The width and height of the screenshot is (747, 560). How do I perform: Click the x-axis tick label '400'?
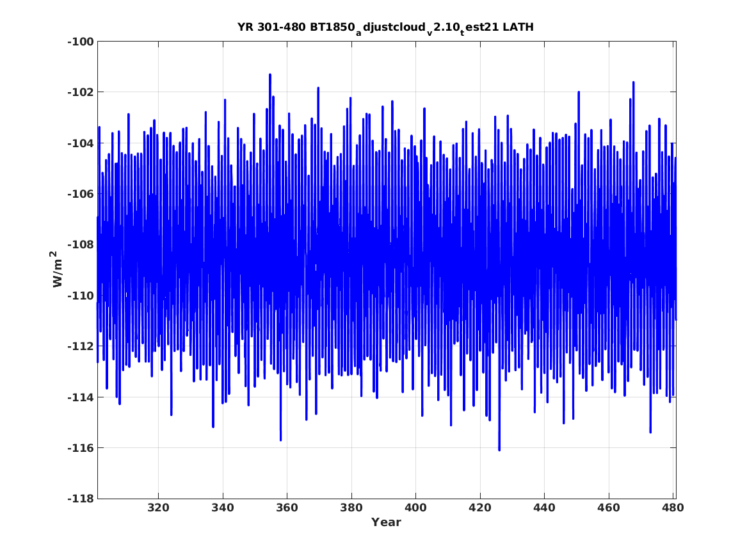(x=415, y=508)
